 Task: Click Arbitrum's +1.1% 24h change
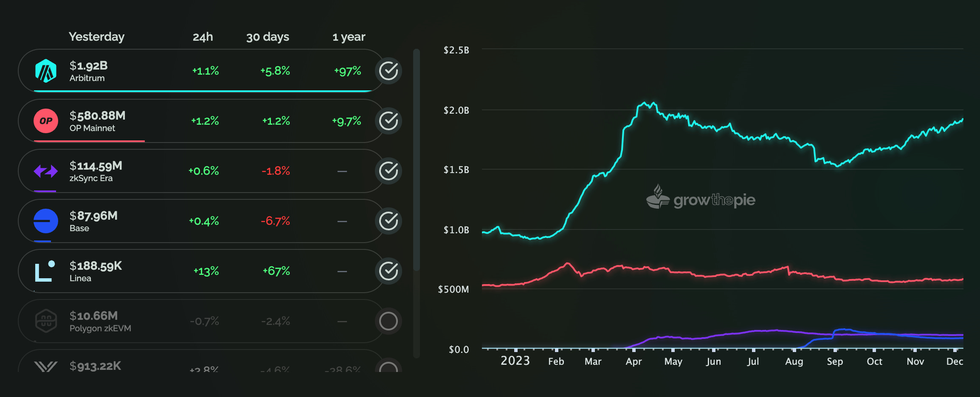tap(206, 71)
